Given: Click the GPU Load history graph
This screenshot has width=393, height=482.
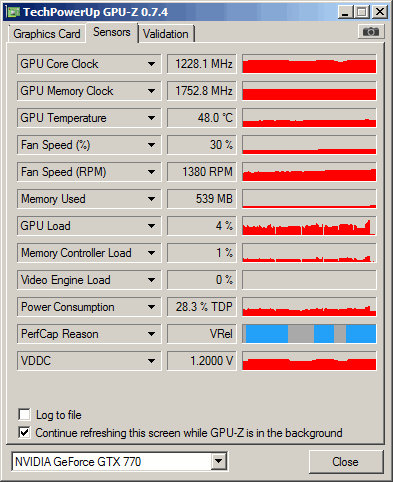Looking at the screenshot, I should click(309, 226).
